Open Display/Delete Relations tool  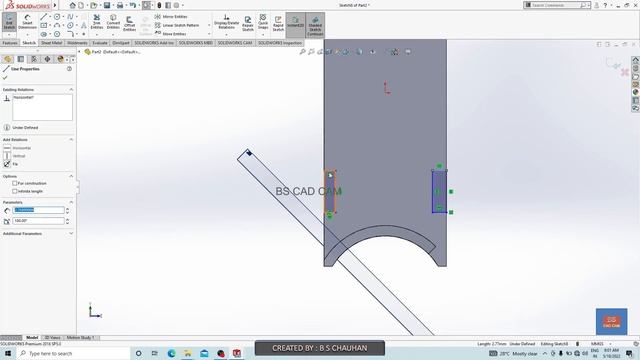227,22
